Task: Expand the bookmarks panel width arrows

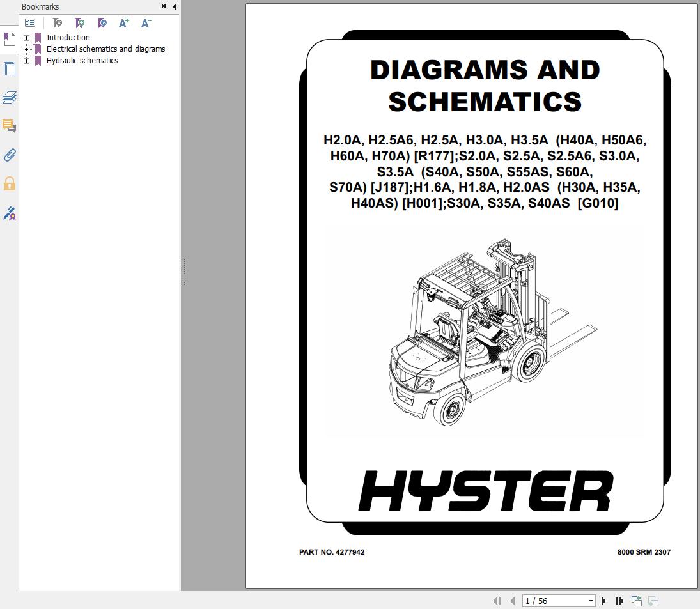Action: click(x=164, y=6)
